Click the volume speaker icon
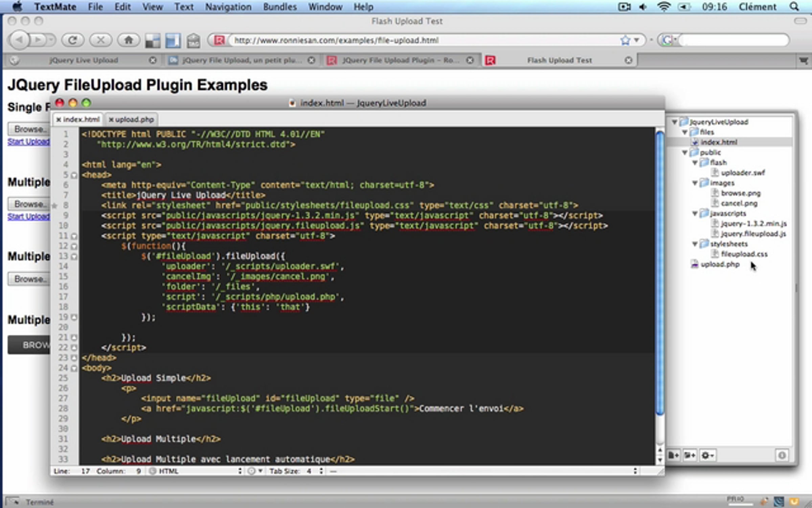812x508 pixels. coord(642,6)
